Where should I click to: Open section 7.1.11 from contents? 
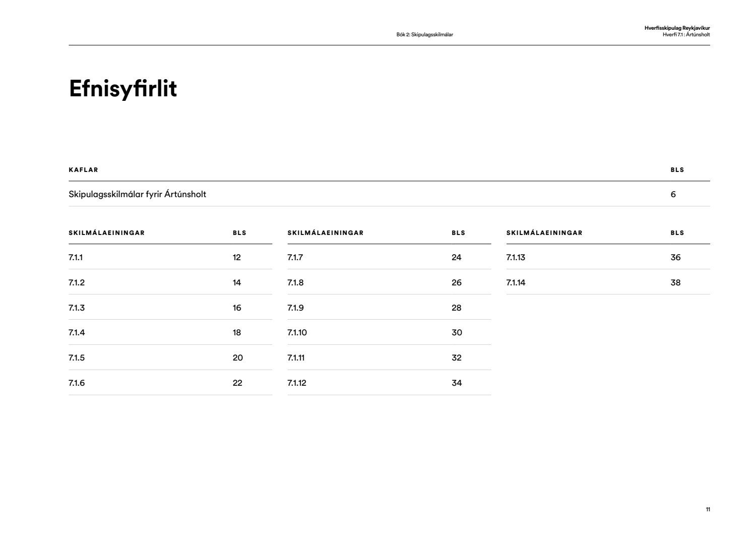296,358
